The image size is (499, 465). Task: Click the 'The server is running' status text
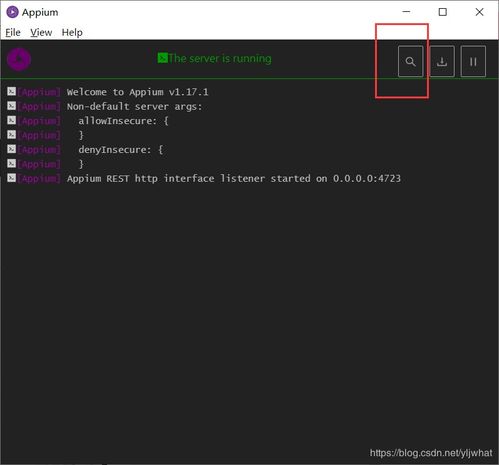(220, 58)
